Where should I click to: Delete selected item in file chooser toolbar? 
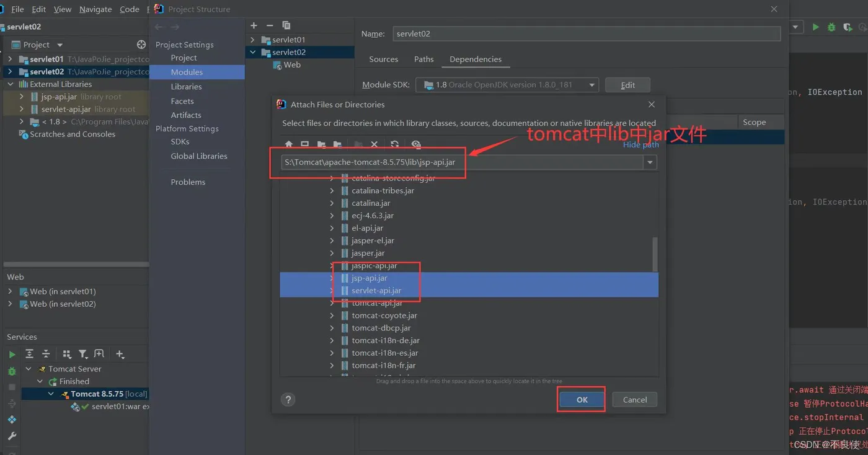coord(374,144)
